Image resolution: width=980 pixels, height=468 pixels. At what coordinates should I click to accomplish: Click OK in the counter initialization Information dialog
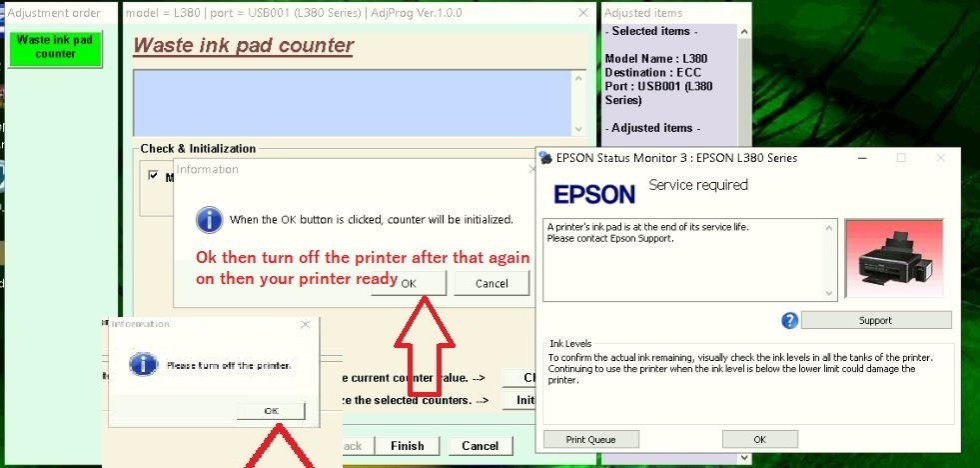click(x=409, y=283)
